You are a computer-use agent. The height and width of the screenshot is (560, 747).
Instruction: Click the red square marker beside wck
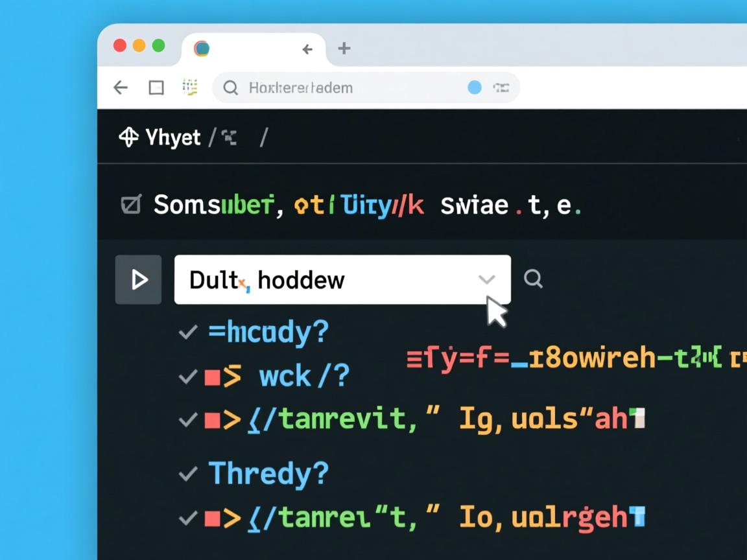(x=212, y=377)
